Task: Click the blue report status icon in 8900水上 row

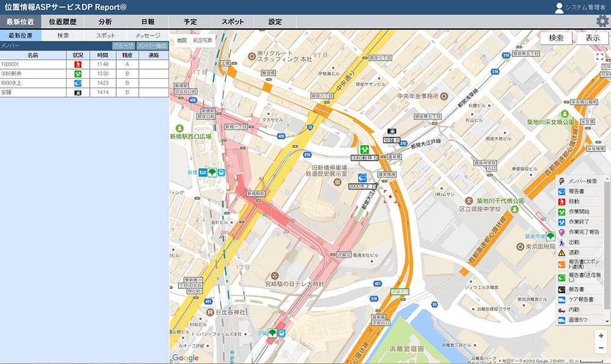Action: pos(78,83)
